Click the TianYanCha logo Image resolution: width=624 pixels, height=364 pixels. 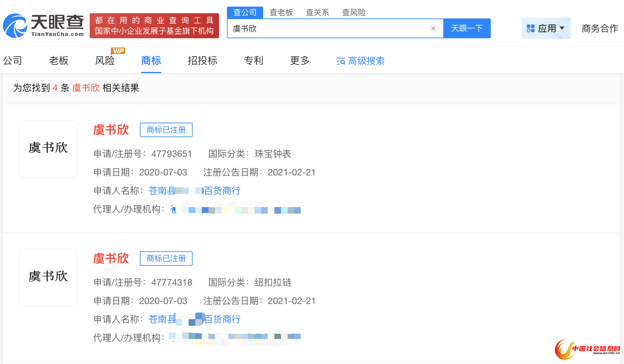click(44, 26)
